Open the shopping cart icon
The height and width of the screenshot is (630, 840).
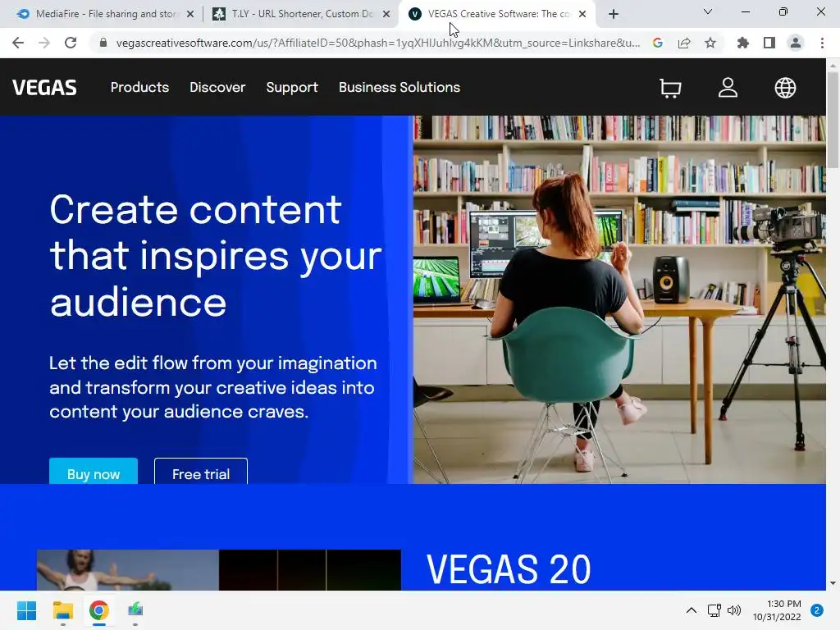(x=670, y=88)
